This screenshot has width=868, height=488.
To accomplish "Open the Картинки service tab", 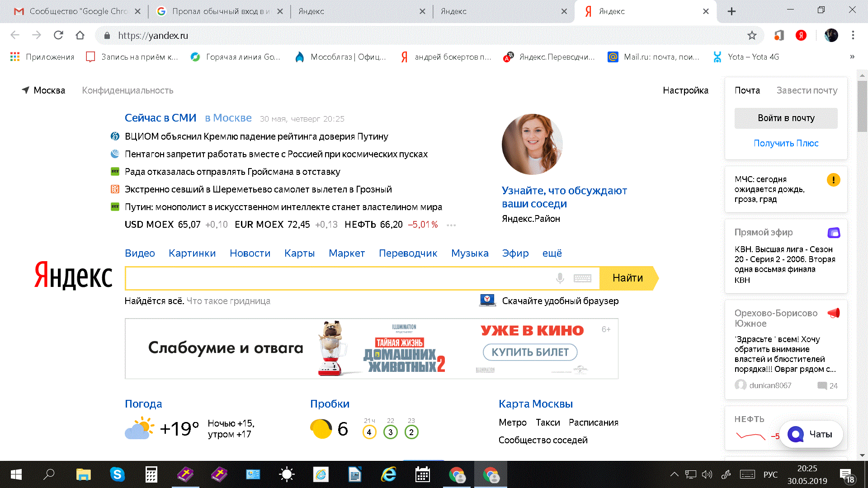I will tap(192, 253).
